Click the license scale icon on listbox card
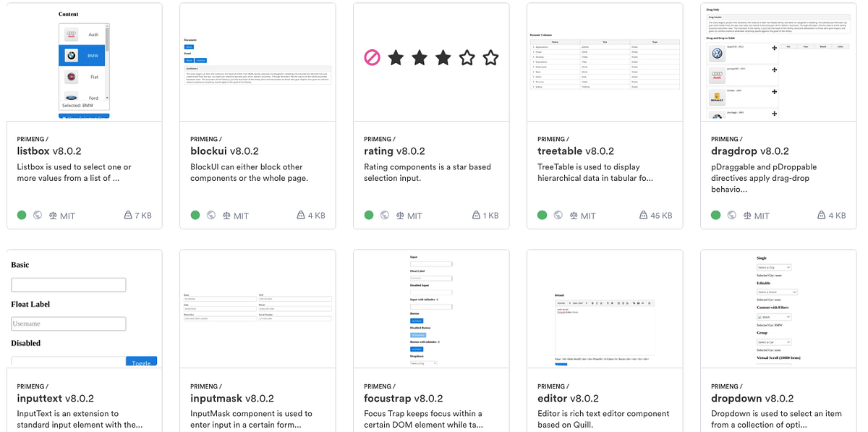 coord(53,216)
